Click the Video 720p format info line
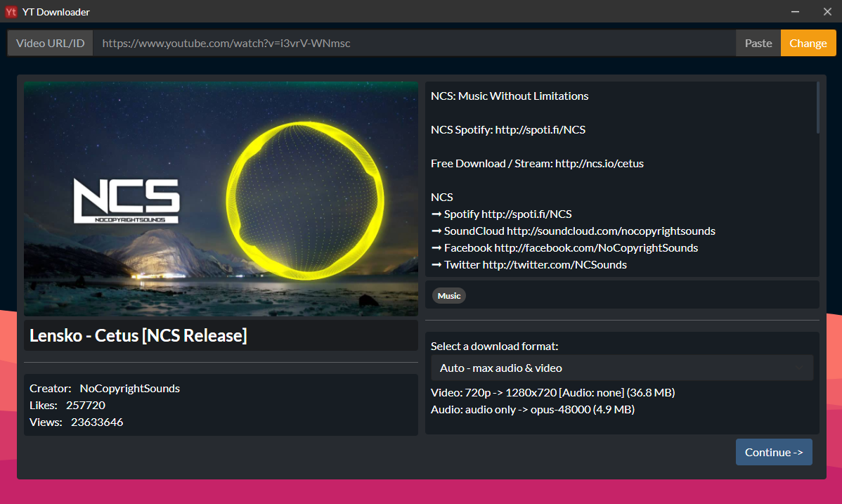This screenshot has height=504, width=842. pyautogui.click(x=552, y=393)
